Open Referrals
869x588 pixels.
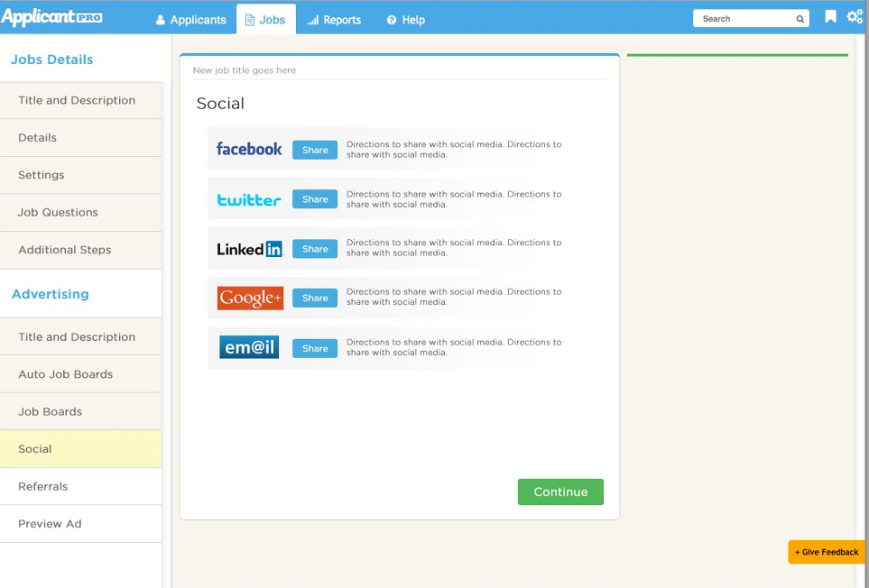(81, 487)
